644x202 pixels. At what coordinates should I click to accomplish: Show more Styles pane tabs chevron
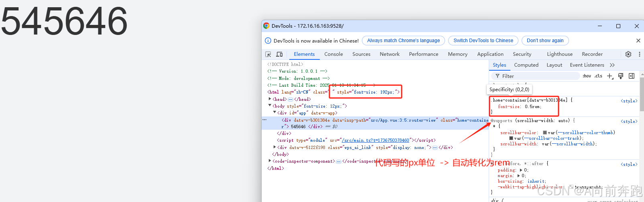pos(612,65)
